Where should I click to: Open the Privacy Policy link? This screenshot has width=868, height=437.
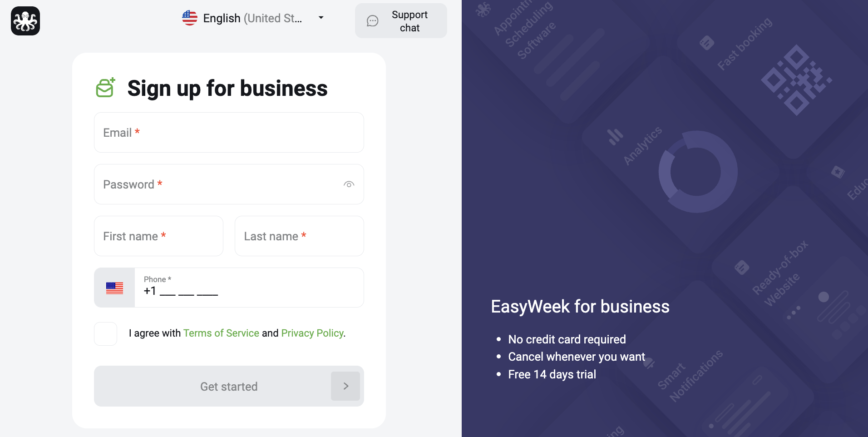tap(312, 333)
